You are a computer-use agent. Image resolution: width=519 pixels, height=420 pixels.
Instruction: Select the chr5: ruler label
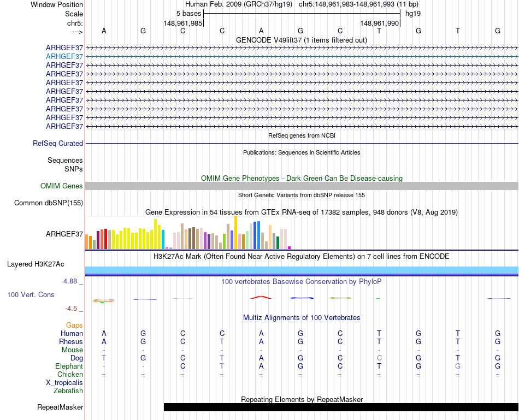(75, 23)
